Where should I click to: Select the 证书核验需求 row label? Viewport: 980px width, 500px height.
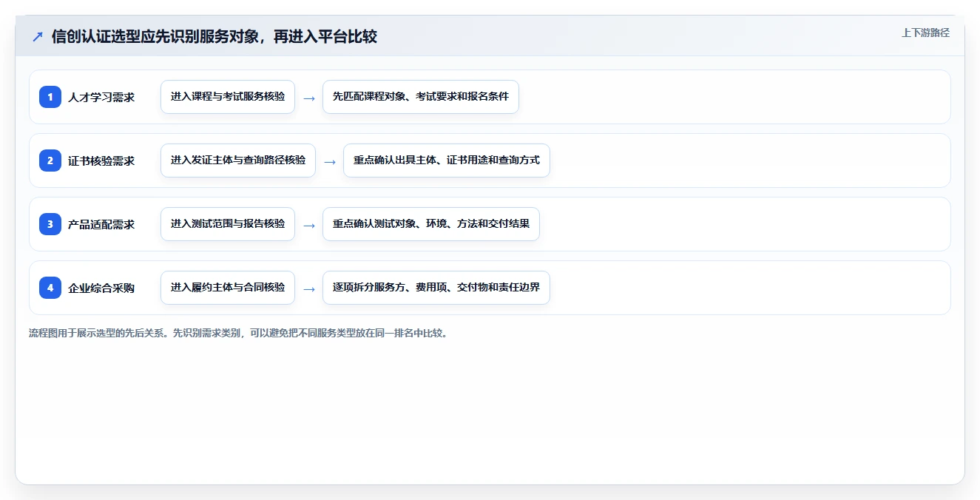coord(101,161)
